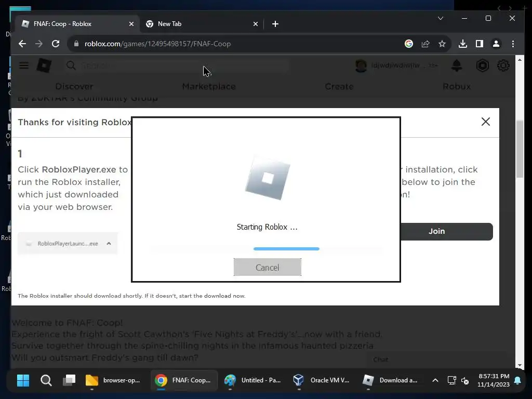Click the Roblox search field

click(177, 65)
